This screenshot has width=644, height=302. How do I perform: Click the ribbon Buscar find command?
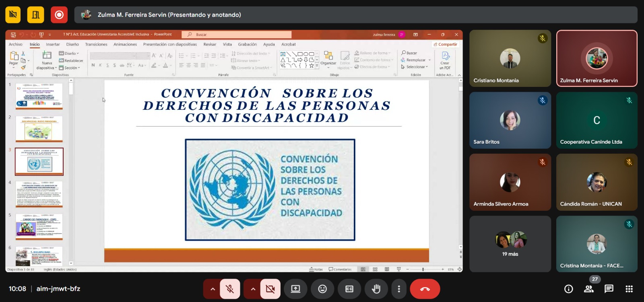[409, 53]
